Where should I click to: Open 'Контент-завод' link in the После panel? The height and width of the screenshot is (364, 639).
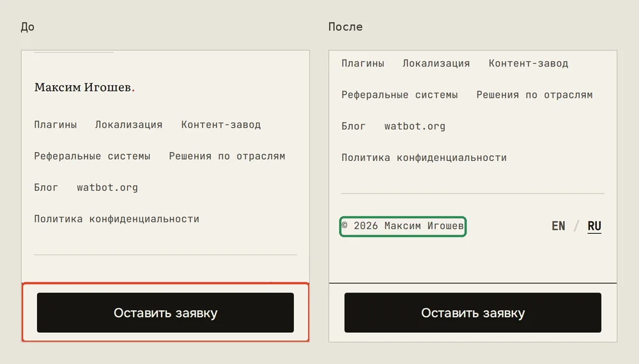point(528,63)
